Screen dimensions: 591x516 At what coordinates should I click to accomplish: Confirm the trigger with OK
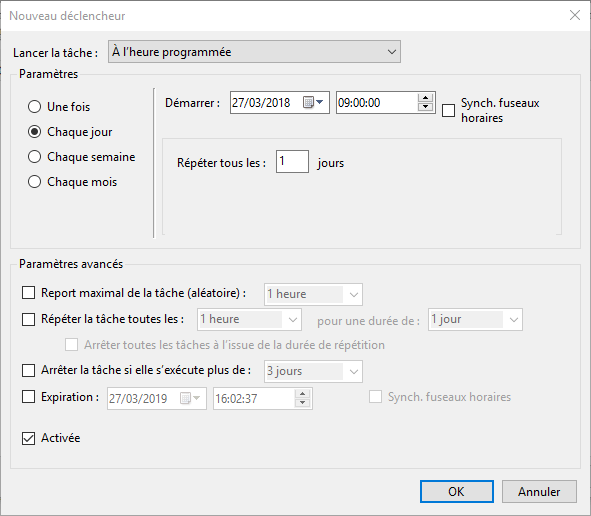(x=457, y=492)
